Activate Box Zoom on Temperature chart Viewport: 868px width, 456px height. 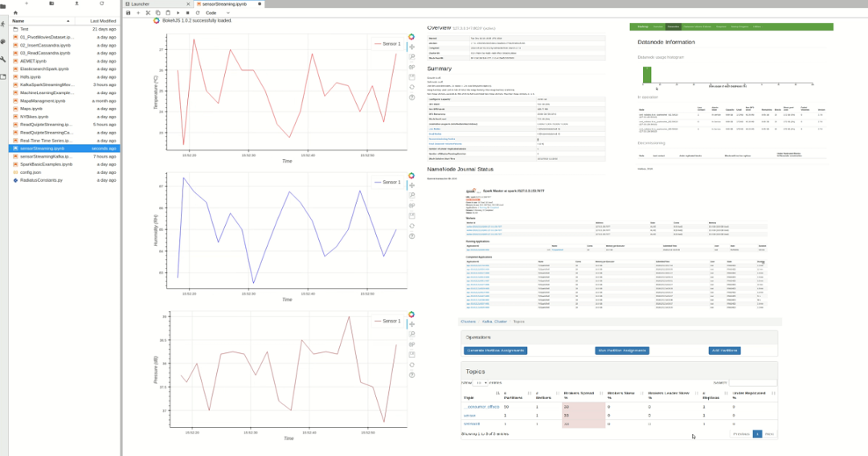(x=411, y=57)
